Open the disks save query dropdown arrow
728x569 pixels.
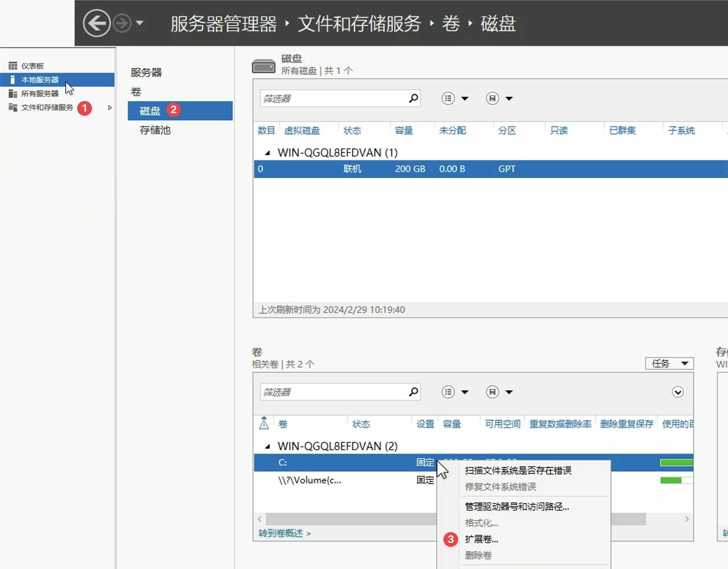[x=509, y=99]
